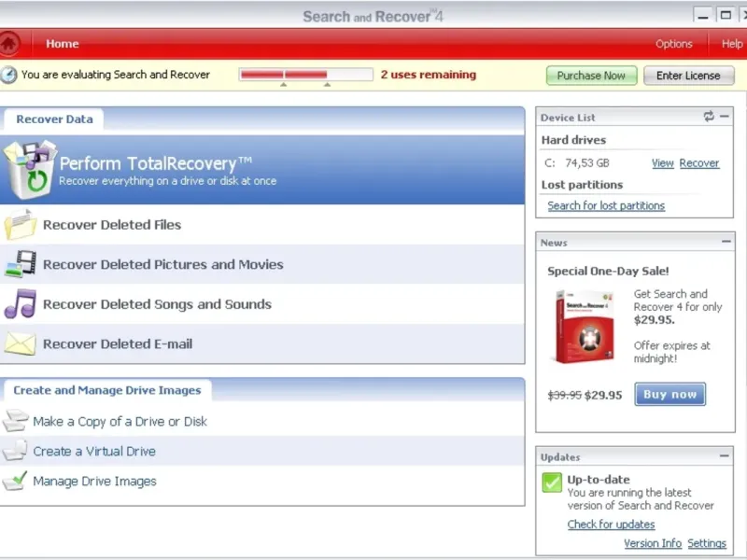Select Recover Deleted Songs and Sounds
The image size is (747, 560).
[x=262, y=304]
